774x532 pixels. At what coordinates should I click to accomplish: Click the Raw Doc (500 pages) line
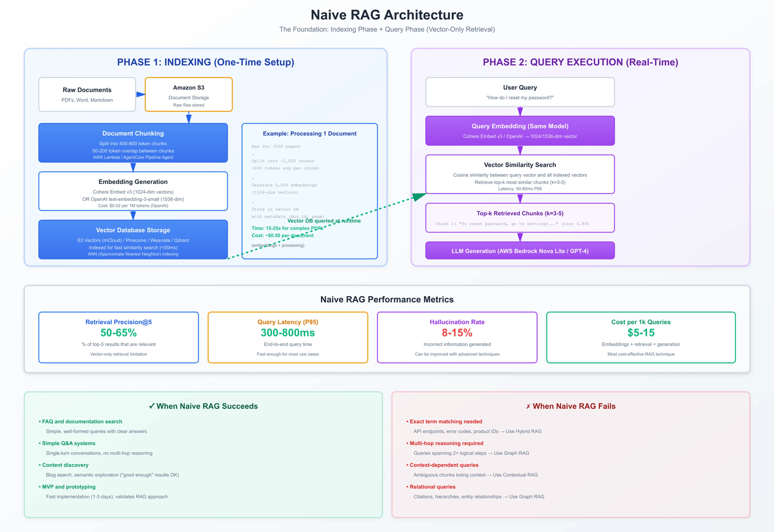276,146
